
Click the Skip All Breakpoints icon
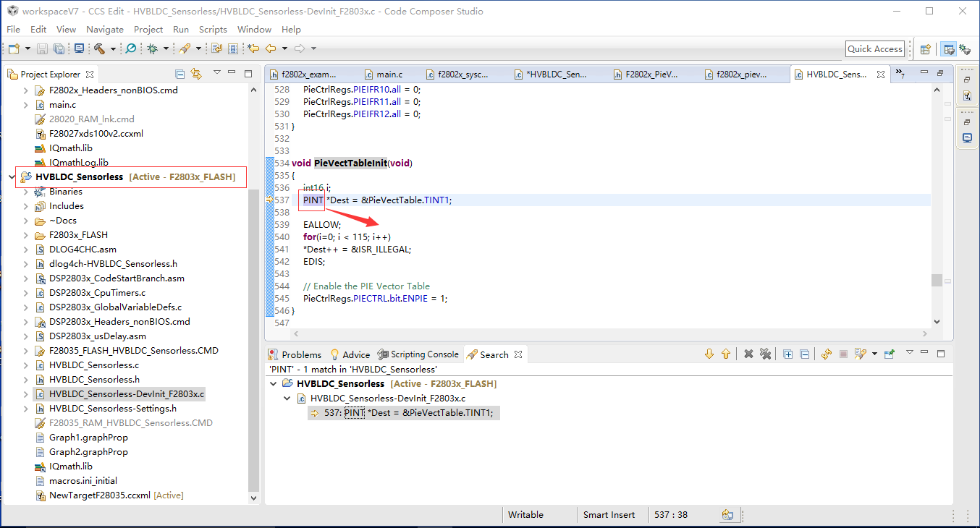pyautogui.click(x=130, y=48)
